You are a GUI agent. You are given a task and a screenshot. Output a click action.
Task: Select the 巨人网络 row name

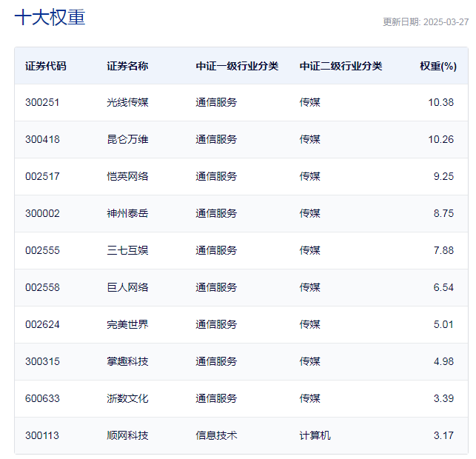tap(127, 287)
